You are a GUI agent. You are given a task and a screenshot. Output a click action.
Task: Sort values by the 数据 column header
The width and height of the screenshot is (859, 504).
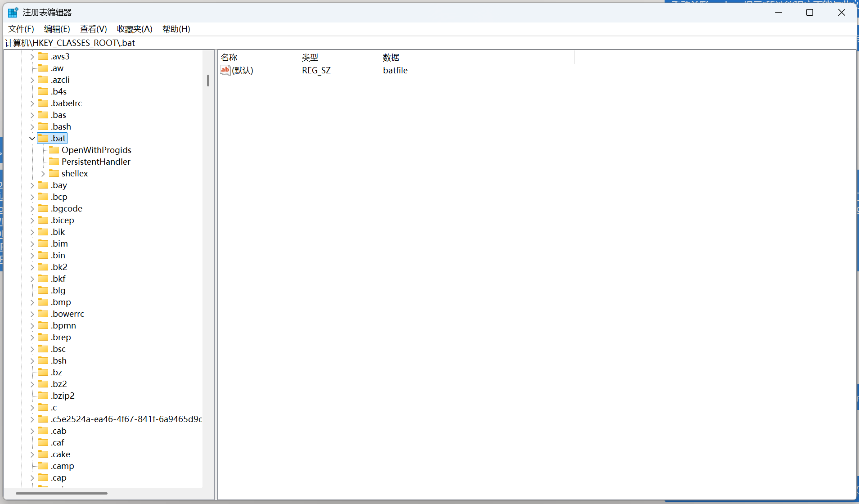click(477, 57)
